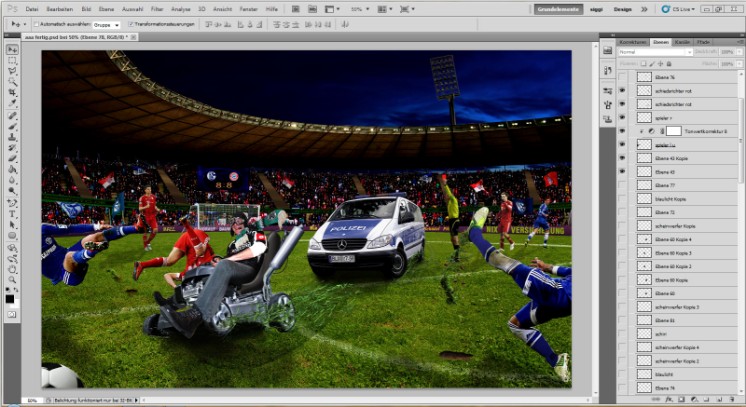Select the Crop tool
This screenshot has height=407, width=746.
pyautogui.click(x=12, y=93)
